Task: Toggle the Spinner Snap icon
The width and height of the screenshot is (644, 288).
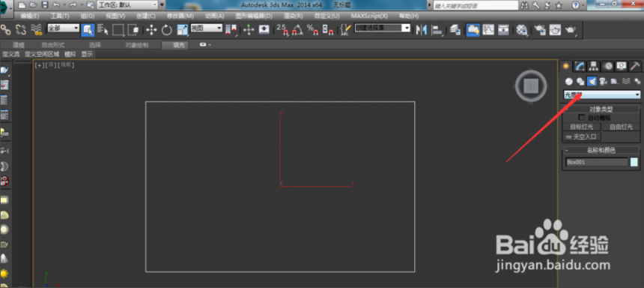Action: tap(328, 29)
